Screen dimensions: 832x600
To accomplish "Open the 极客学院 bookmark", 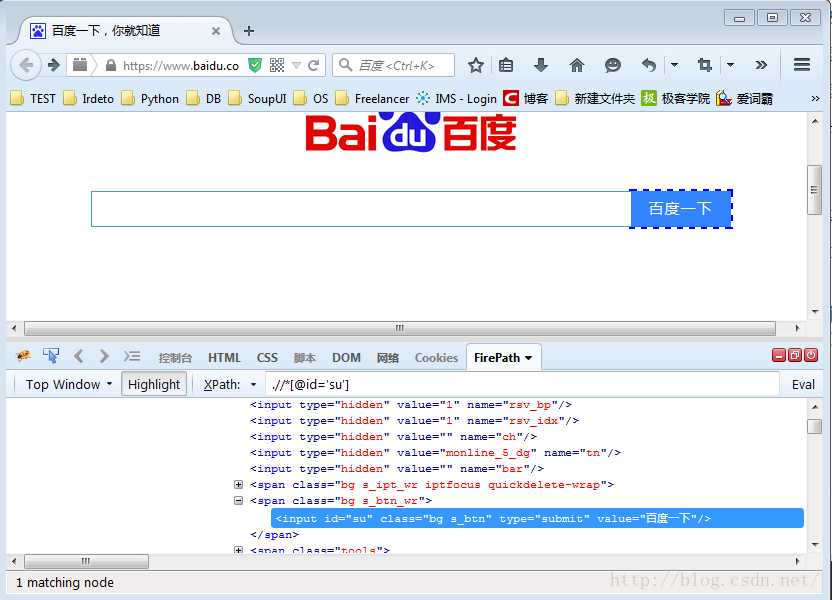I will (675, 99).
